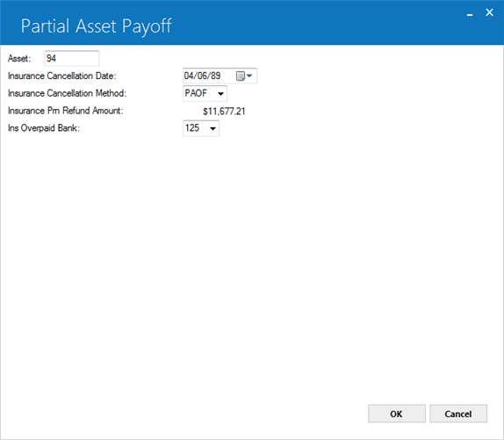This screenshot has height=440, width=504.
Task: Select the year 89 in cancellation date
Action: pos(216,76)
